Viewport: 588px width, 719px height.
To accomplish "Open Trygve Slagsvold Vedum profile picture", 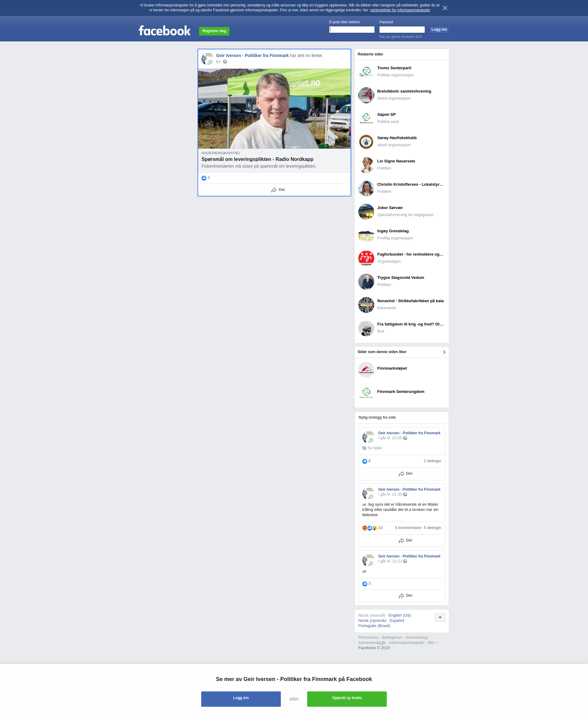I will [x=366, y=282].
